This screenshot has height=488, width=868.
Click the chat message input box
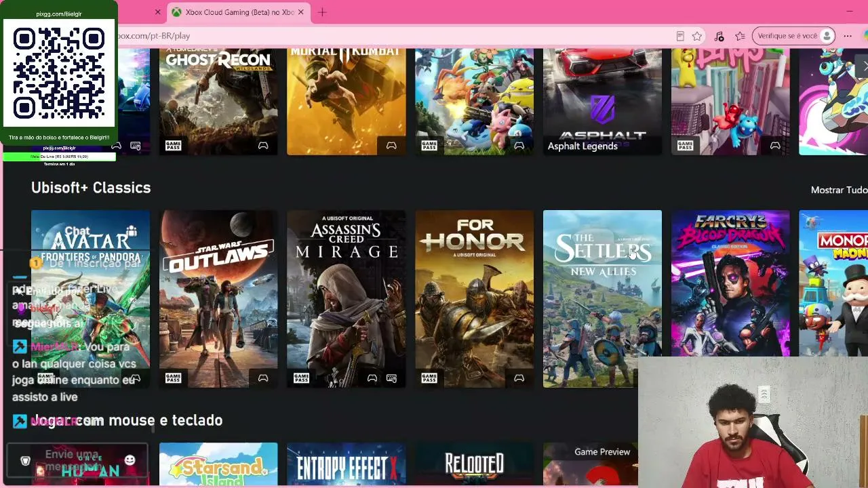click(x=77, y=462)
